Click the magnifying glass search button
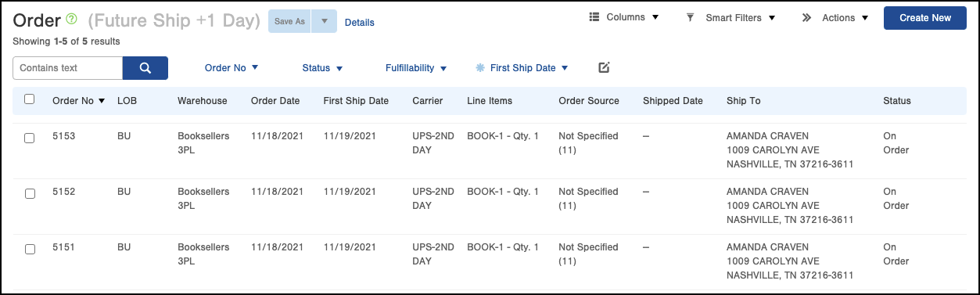This screenshot has height=295, width=980. click(145, 68)
